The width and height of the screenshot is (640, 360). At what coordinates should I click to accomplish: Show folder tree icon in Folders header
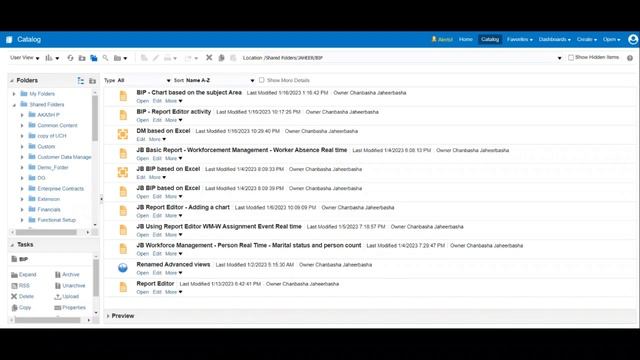point(81,81)
